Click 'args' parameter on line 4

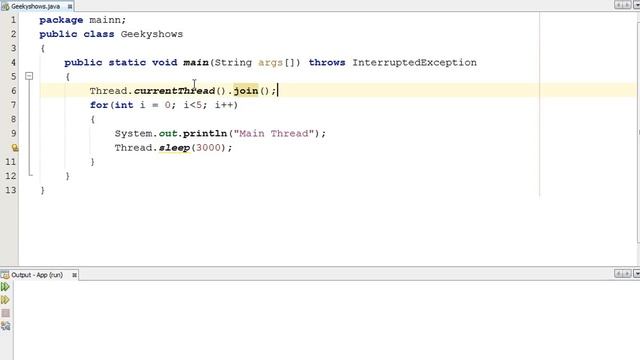(x=271, y=62)
